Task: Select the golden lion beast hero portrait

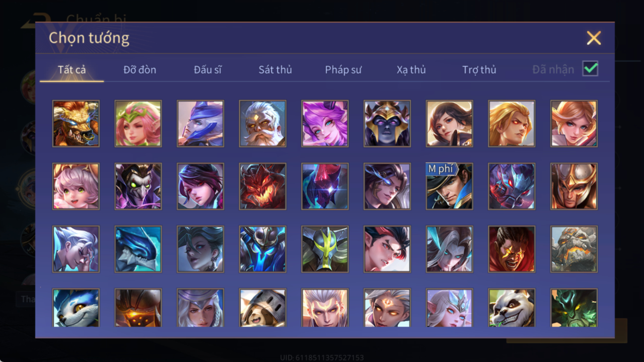Action: coord(76,123)
